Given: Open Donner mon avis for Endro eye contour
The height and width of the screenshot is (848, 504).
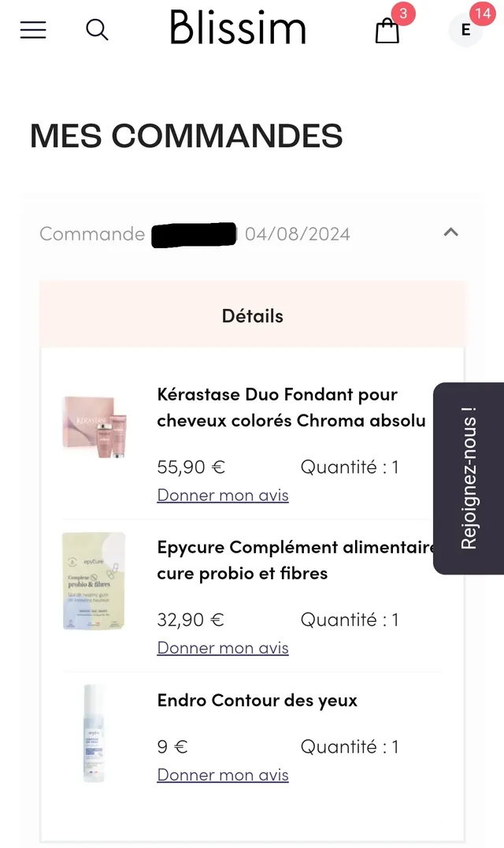Looking at the screenshot, I should (x=223, y=774).
